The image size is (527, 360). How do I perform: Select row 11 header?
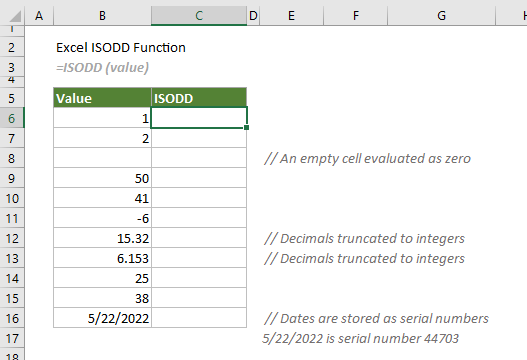pos(12,218)
